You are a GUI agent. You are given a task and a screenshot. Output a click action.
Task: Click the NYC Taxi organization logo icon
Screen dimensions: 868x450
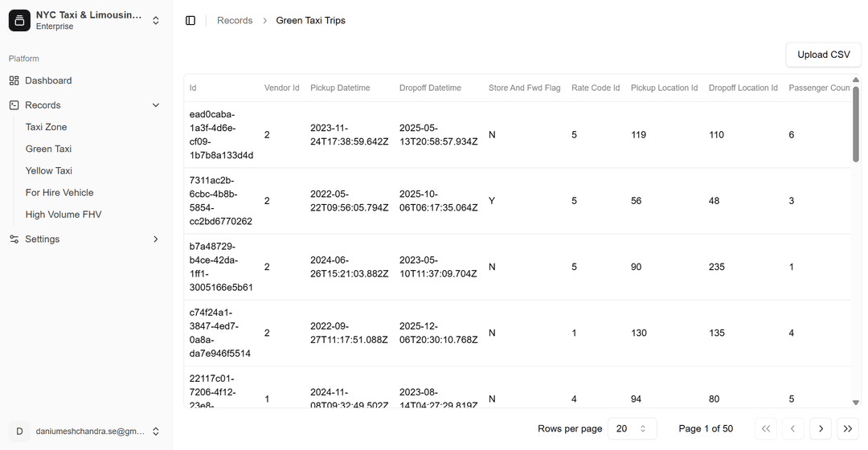coord(19,20)
